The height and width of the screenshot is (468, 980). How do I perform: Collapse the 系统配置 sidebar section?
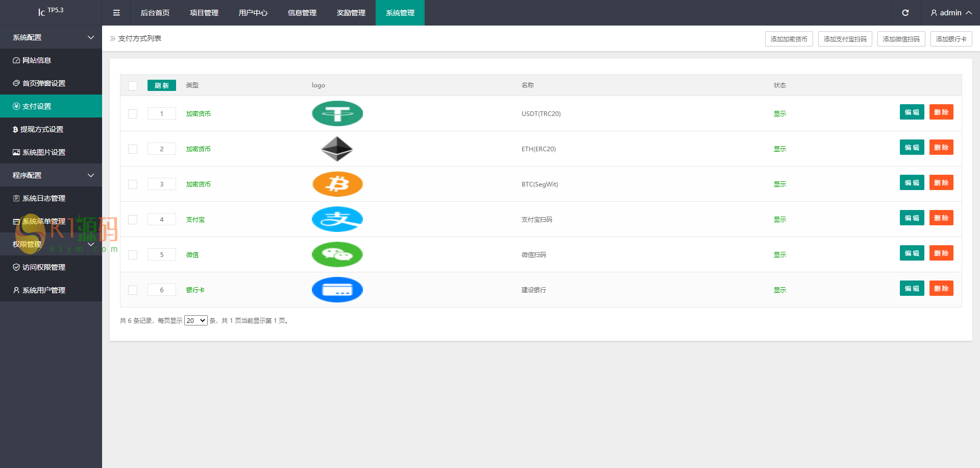[x=51, y=37]
